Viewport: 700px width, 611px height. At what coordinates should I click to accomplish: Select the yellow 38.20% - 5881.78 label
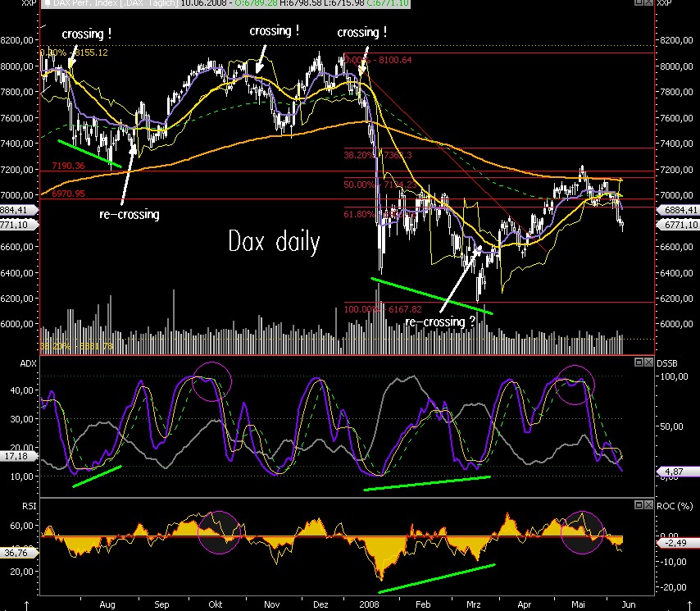76,346
